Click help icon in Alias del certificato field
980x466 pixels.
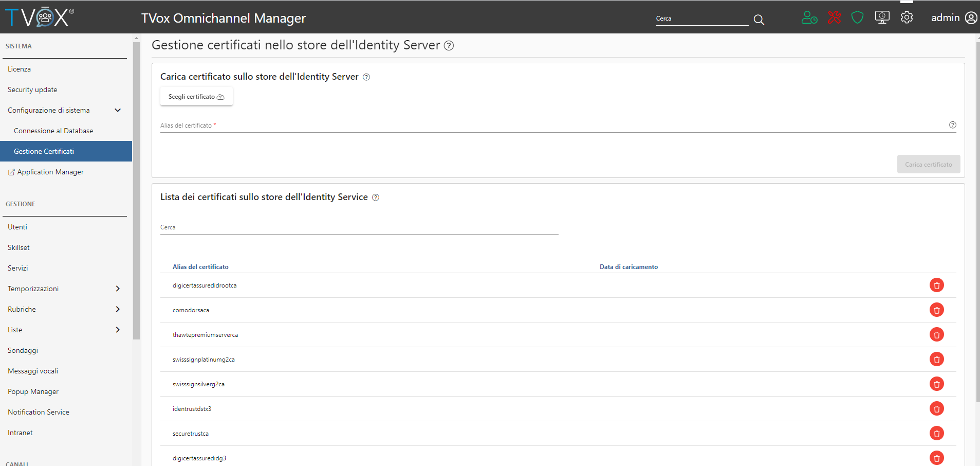pyautogui.click(x=952, y=125)
